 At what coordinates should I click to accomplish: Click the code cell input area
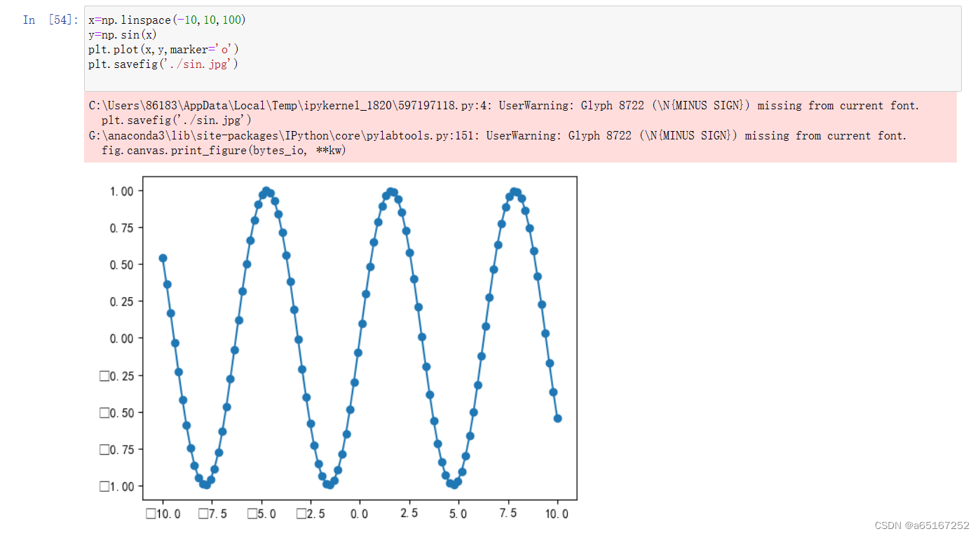(522, 48)
